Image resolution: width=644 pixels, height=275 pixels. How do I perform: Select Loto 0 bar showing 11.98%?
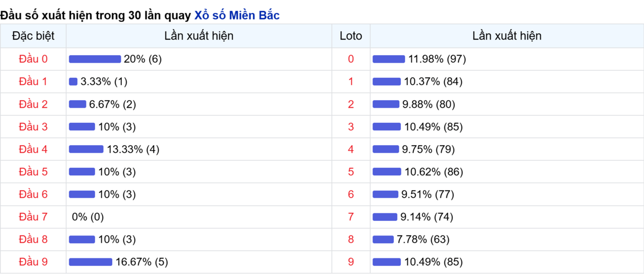[x=389, y=59]
